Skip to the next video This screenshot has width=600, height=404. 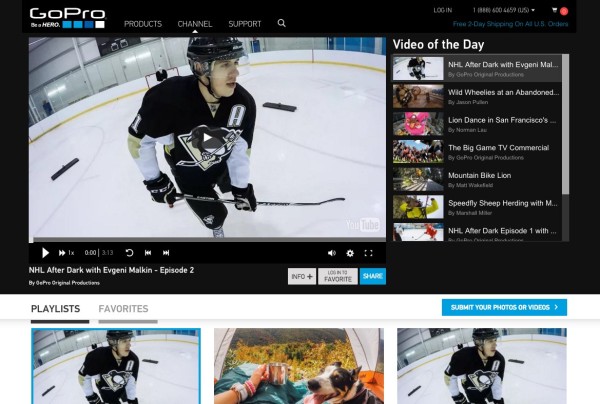point(166,253)
